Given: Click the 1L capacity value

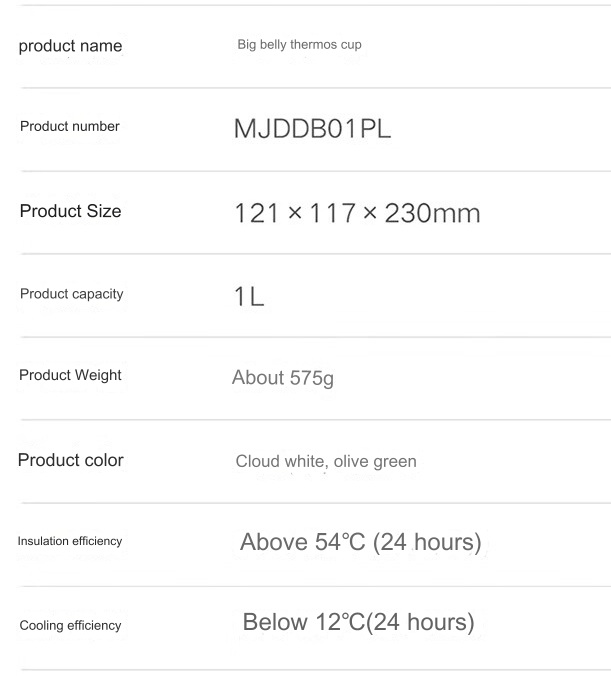Looking at the screenshot, I should [x=251, y=295].
